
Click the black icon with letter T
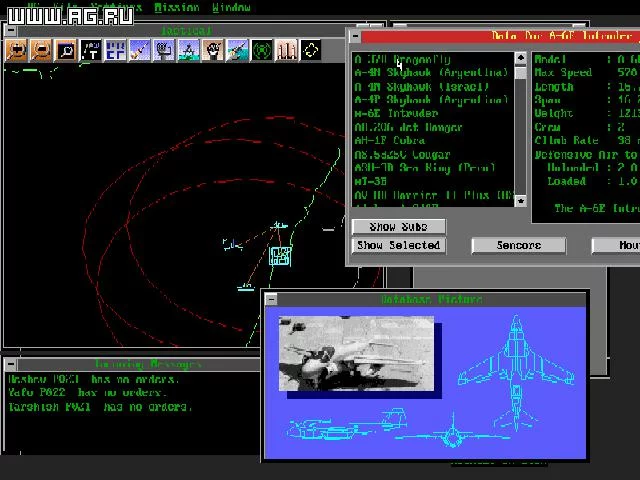(91, 51)
